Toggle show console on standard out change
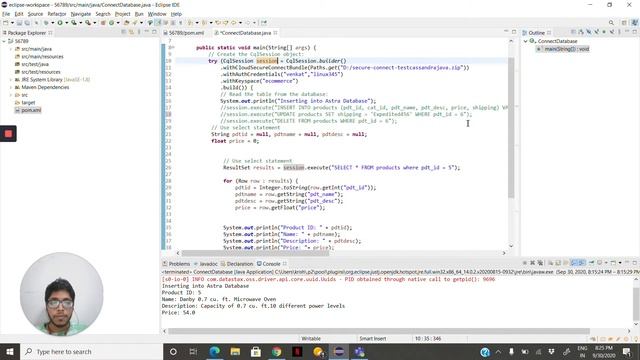Image resolution: width=640 pixels, height=360 pixels. click(574, 263)
